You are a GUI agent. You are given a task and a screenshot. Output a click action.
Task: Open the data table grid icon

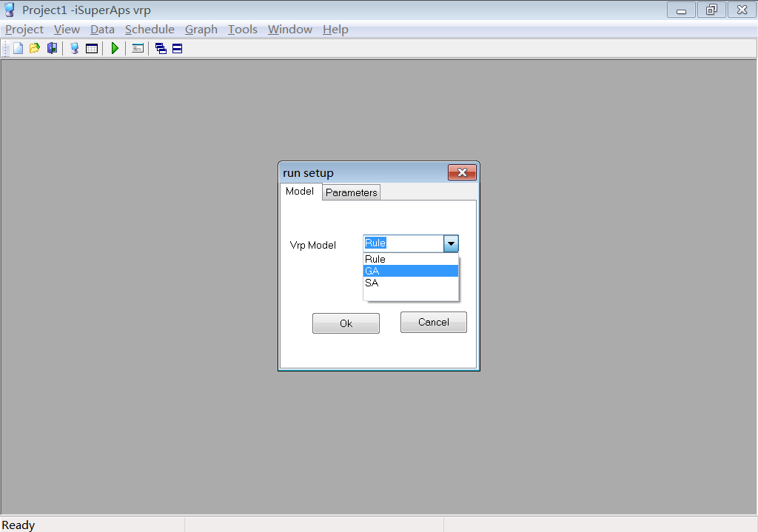(92, 49)
